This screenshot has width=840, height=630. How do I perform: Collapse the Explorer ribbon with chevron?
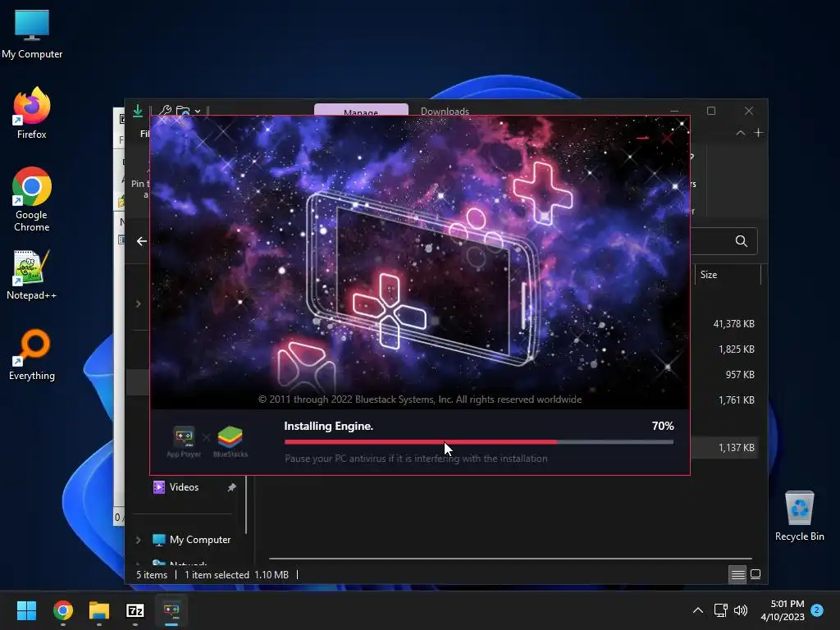[741, 133]
